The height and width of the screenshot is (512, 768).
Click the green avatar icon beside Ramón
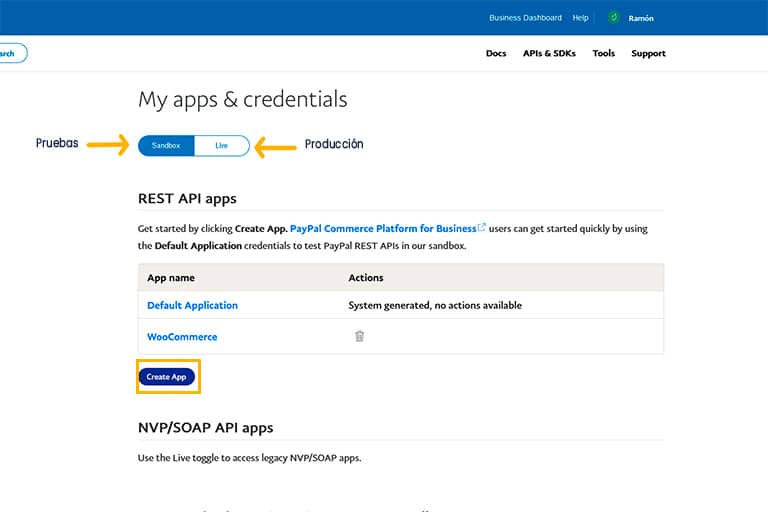pos(614,18)
